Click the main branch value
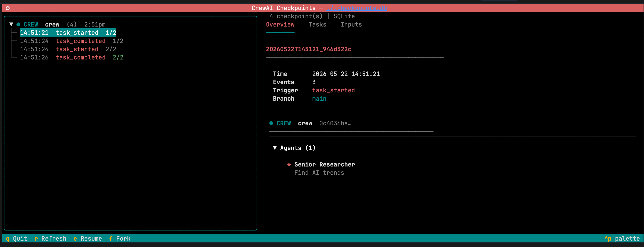 [319, 99]
